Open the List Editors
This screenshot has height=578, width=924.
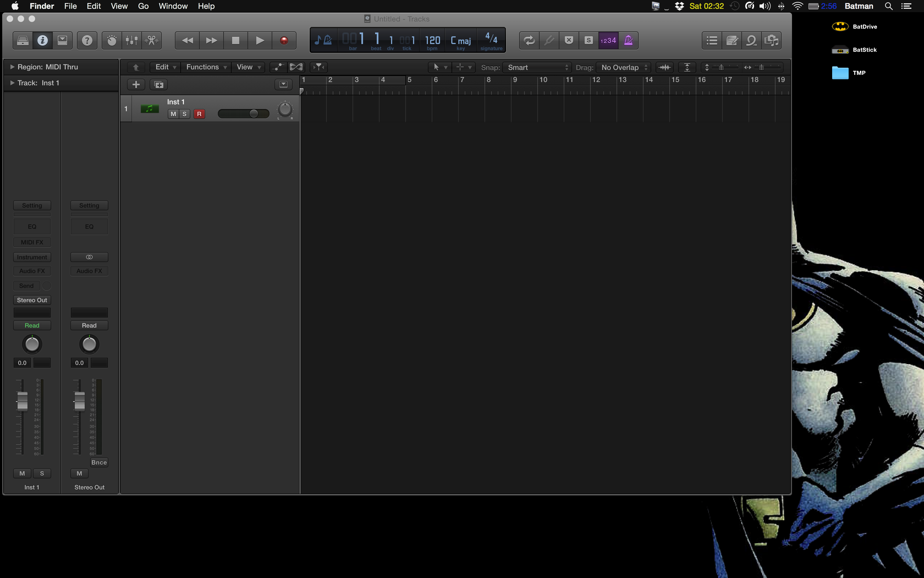pos(712,40)
